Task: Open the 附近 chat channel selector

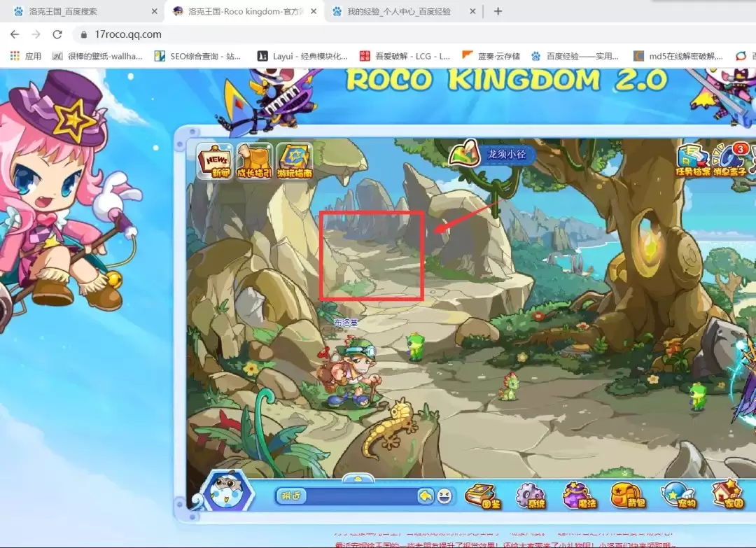Action: click(291, 496)
